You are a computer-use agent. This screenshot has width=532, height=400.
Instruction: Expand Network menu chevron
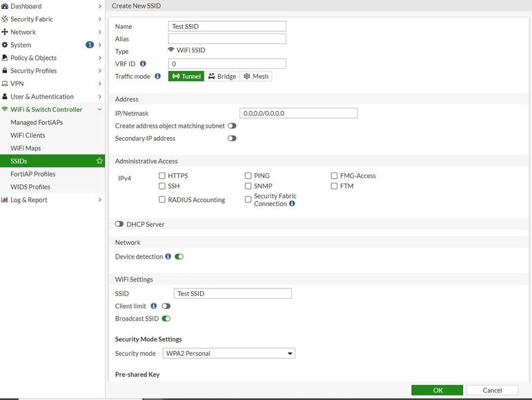coord(100,32)
